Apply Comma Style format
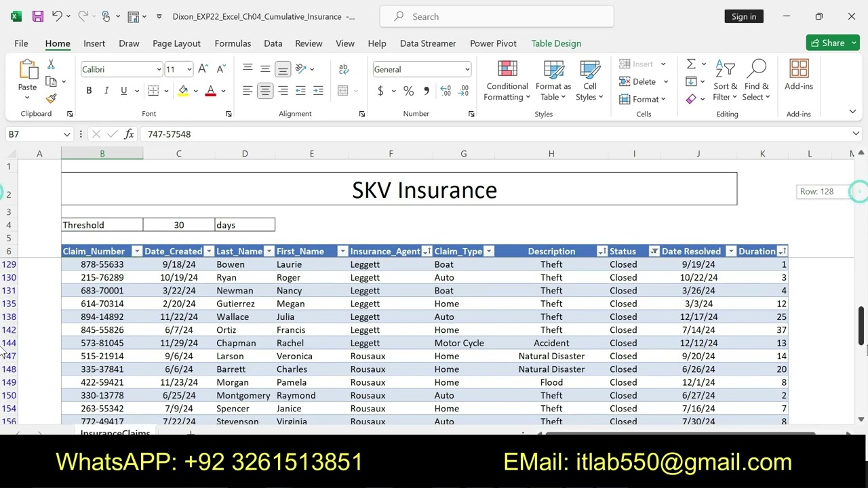 (426, 91)
